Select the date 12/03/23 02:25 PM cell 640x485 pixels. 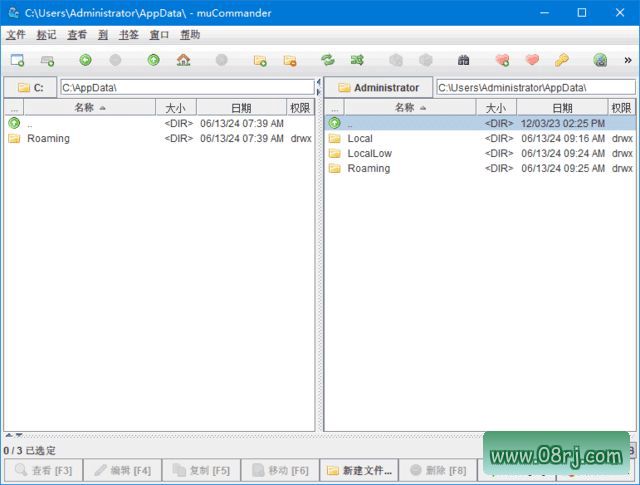coord(563,123)
